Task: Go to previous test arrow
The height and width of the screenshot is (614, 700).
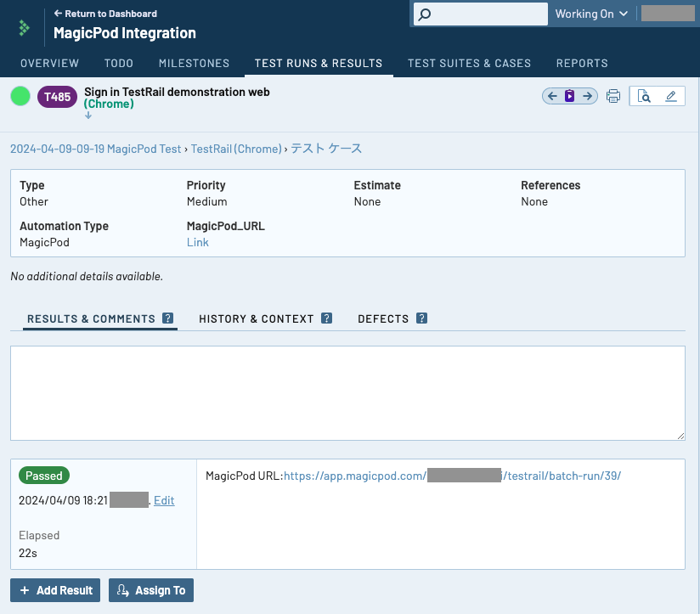Action: click(552, 96)
